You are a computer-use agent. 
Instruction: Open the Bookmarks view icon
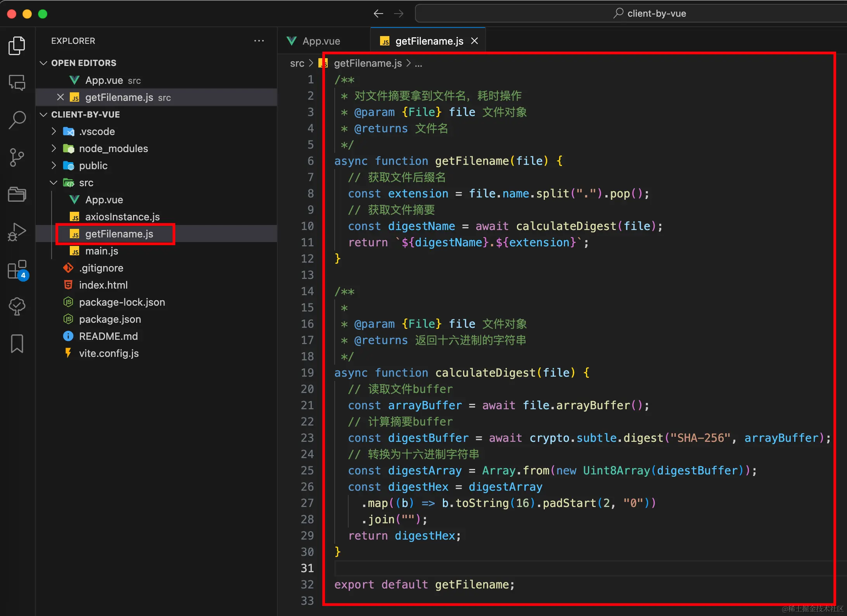(x=17, y=344)
